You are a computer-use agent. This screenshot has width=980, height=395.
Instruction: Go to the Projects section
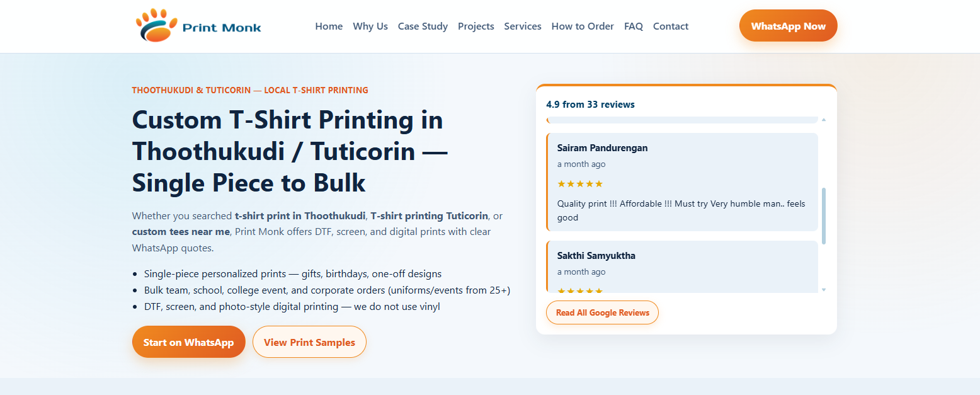pos(476,26)
